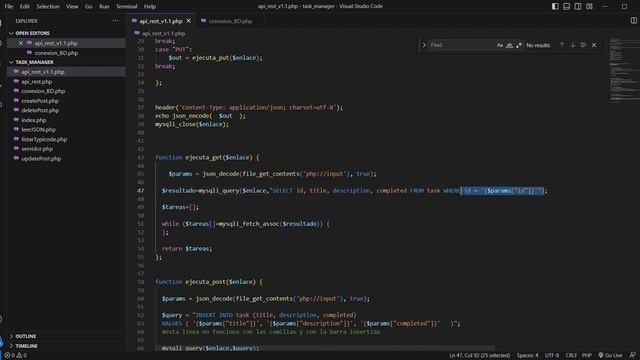
Task: Toggle the primary sidebar layout icon
Action: click(x=555, y=6)
